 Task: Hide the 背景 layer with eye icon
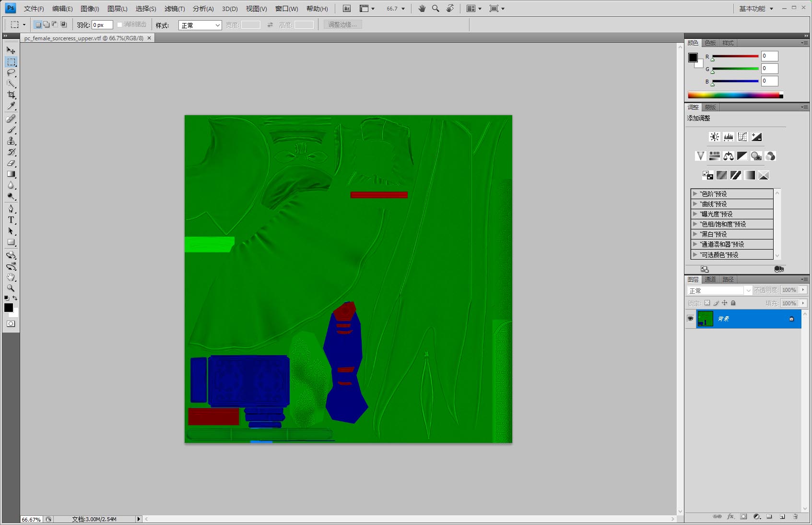pyautogui.click(x=690, y=319)
